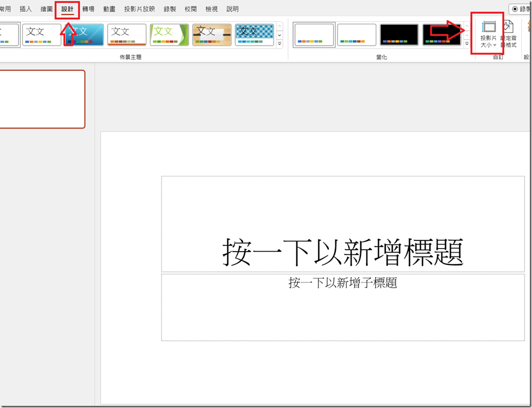This screenshot has height=408, width=532.
Task: Open the 檢視 menu item
Action: coord(211,8)
